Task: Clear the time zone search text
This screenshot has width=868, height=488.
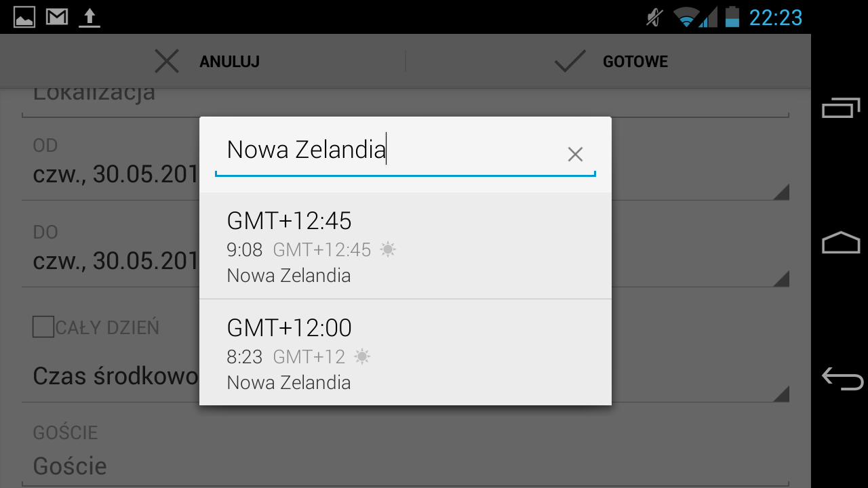Action: [575, 155]
